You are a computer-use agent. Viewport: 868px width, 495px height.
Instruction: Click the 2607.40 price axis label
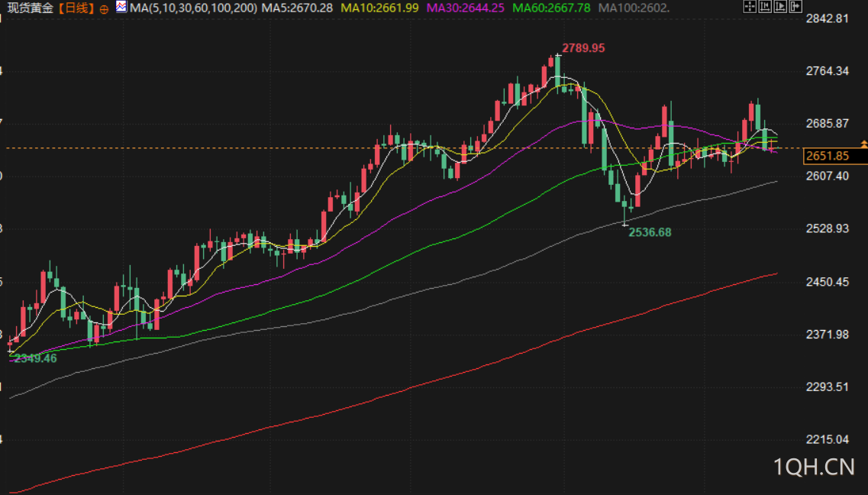click(827, 176)
